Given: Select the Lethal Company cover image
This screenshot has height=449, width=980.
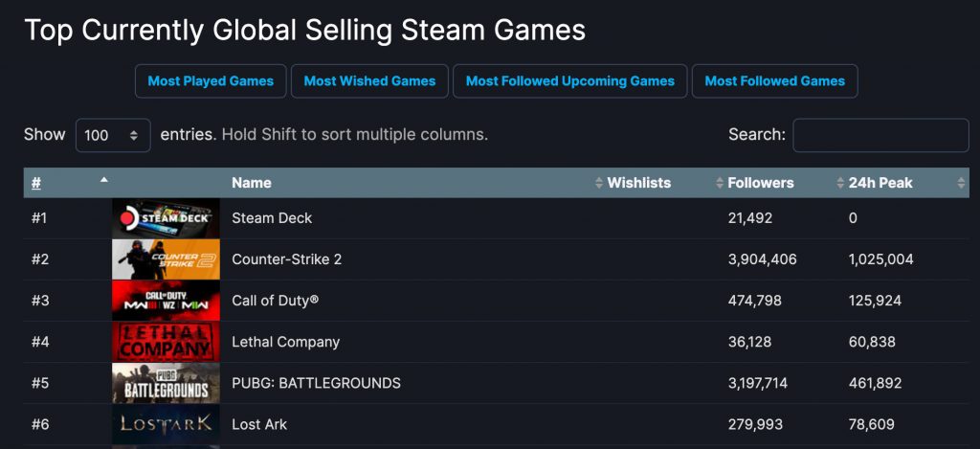Looking at the screenshot, I should tap(166, 342).
